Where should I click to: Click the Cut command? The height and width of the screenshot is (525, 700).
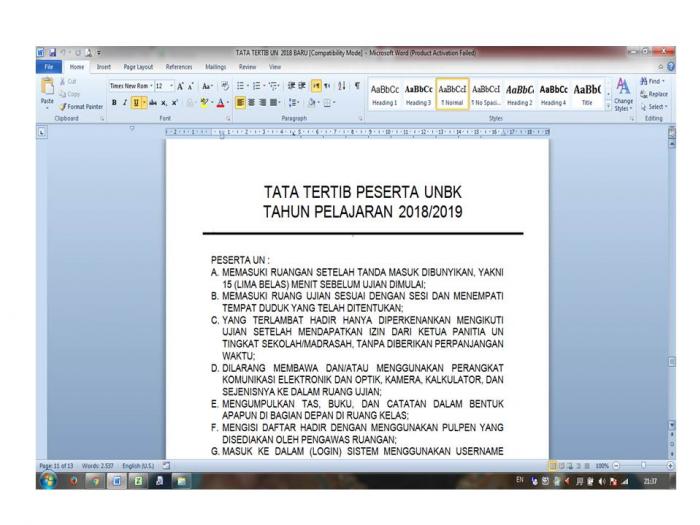pyautogui.click(x=68, y=82)
